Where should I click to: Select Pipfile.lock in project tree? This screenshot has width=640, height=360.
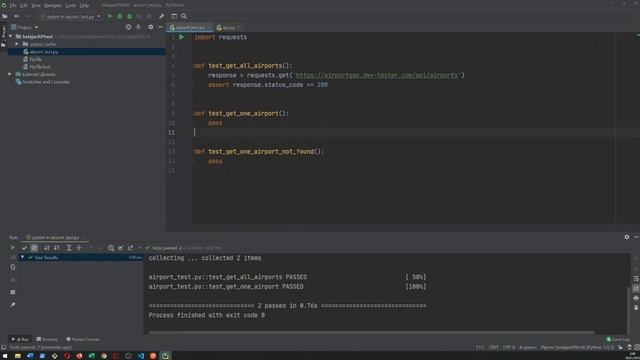[x=40, y=67]
